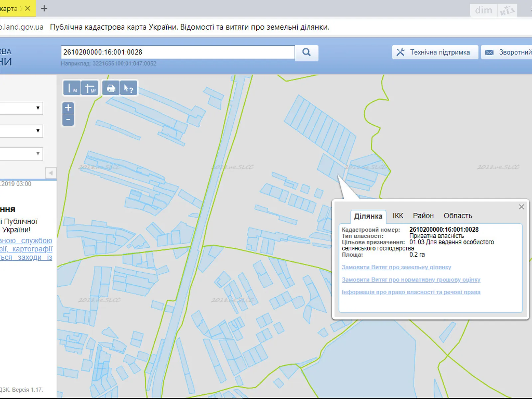Viewport: 532px width, 399px height.
Task: Click the Приватна власність text
Action: tap(437, 236)
